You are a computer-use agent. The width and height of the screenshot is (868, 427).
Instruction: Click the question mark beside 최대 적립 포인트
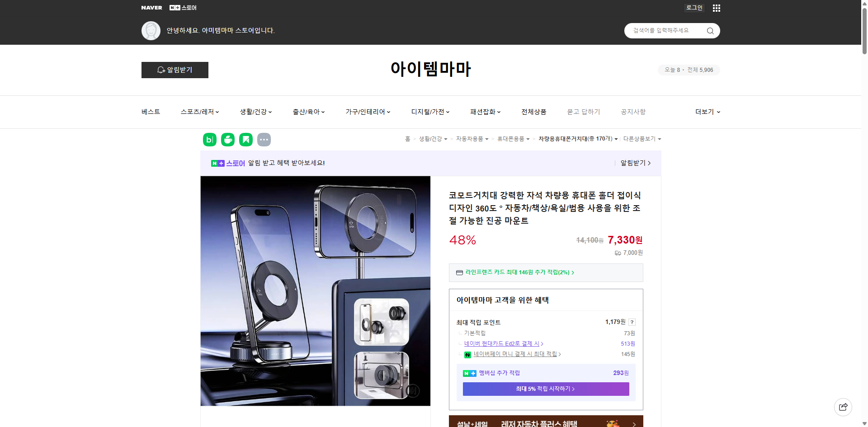click(x=632, y=322)
